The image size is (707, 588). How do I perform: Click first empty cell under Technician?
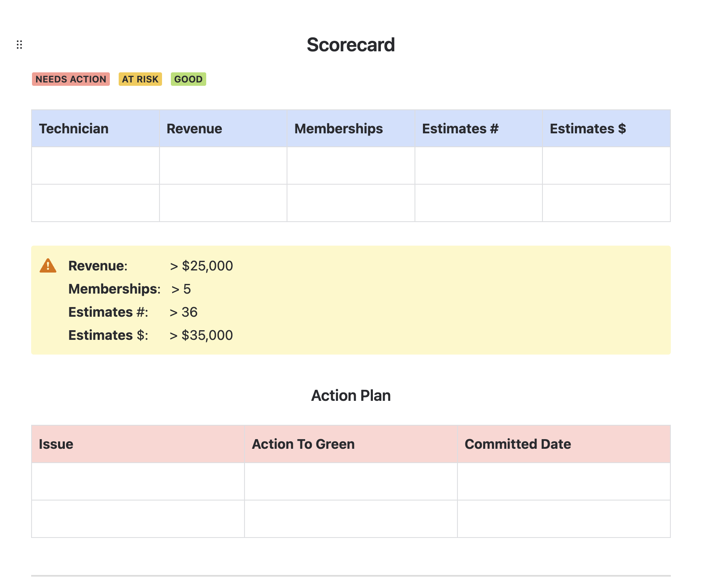click(96, 166)
